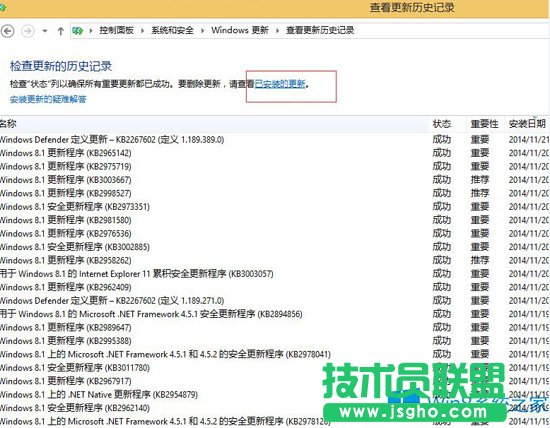Select update KB2995388 row
Viewport: 550px width, 428px height.
coord(275,341)
